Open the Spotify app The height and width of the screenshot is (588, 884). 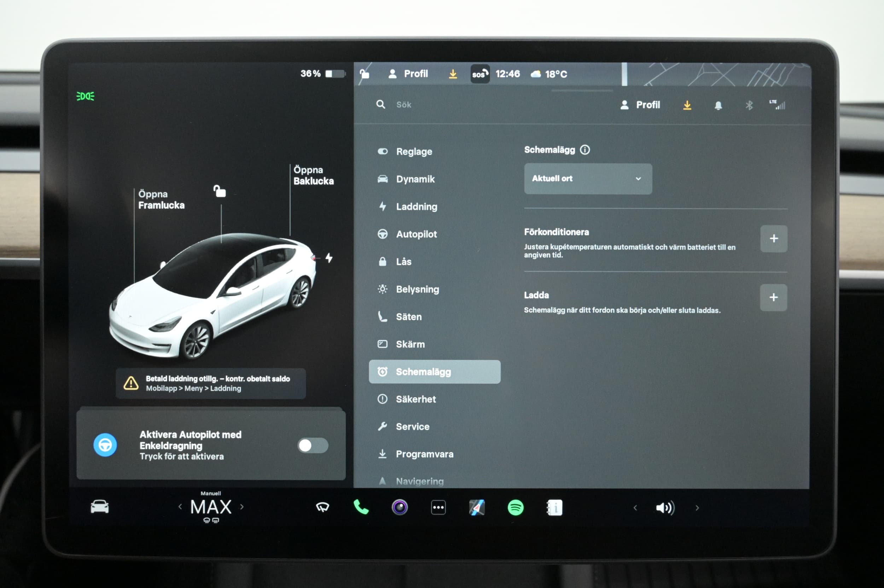point(515,507)
